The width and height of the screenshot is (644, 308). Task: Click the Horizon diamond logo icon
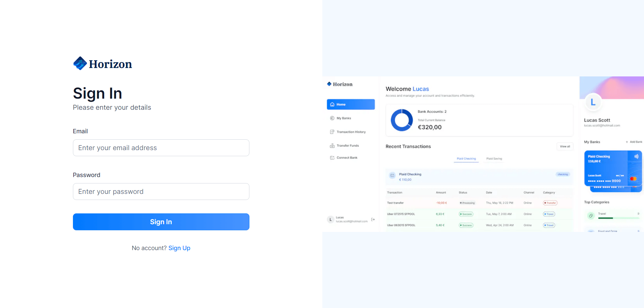coord(80,63)
